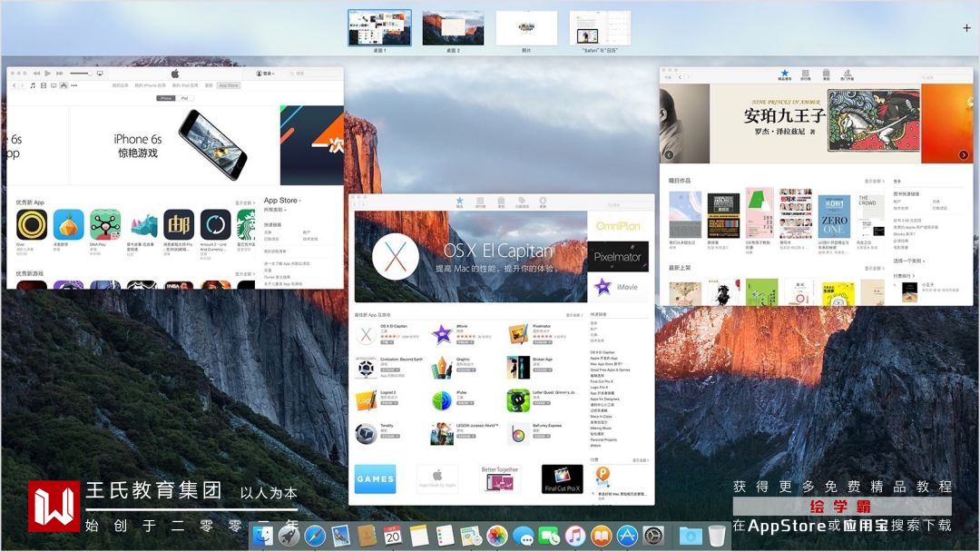Expand the App Store dropdown in iTunes sidebar
Screen dimensions: 980x552
(x=282, y=200)
